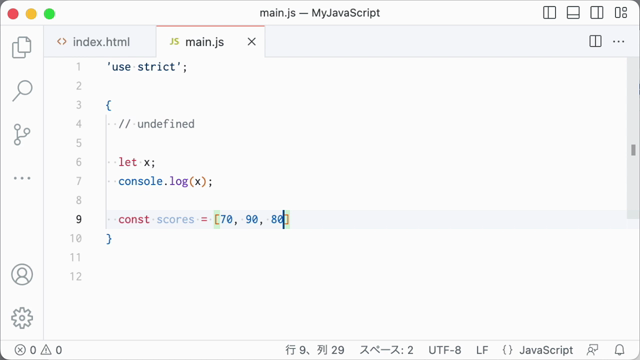Show additional views ellipsis in activity bar

pyautogui.click(x=22, y=178)
